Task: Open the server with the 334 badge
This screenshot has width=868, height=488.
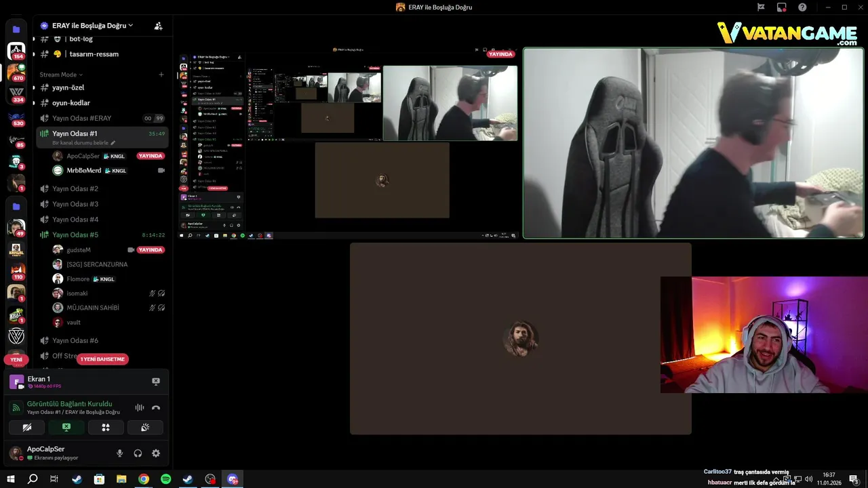Action: [x=16, y=93]
